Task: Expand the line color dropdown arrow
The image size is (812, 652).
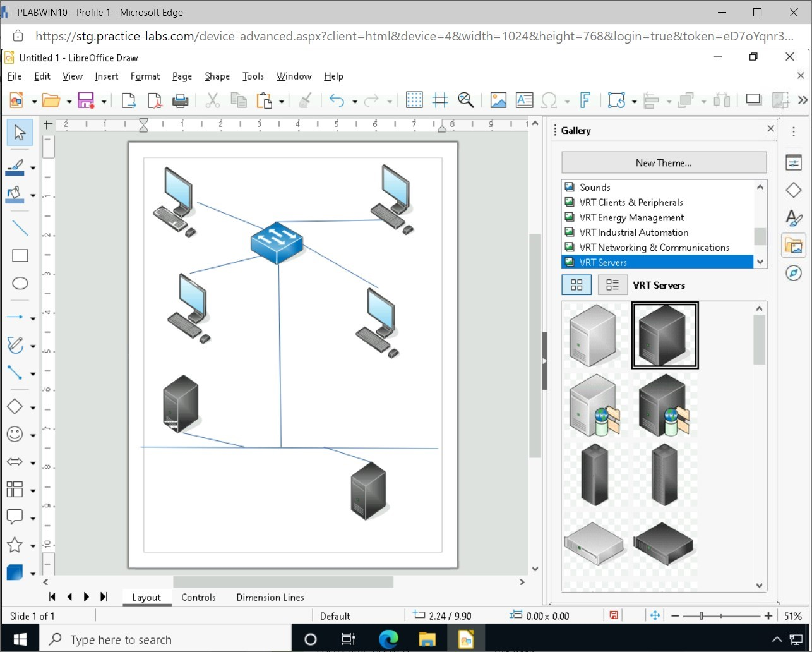Action: coord(33,168)
